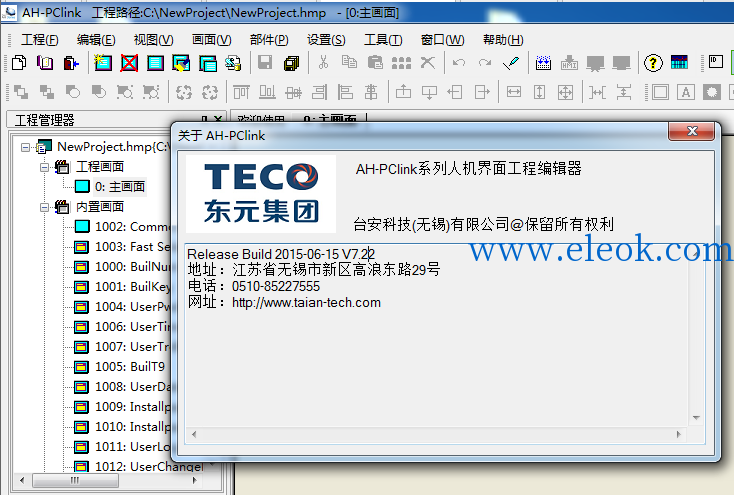
Task: Open help with the yellow question mark icon
Action: (653, 63)
